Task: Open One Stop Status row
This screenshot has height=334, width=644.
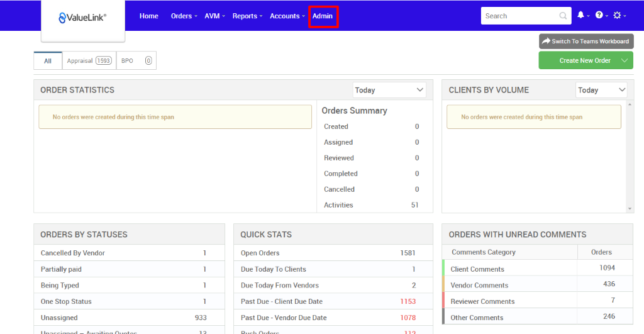Action: point(130,301)
